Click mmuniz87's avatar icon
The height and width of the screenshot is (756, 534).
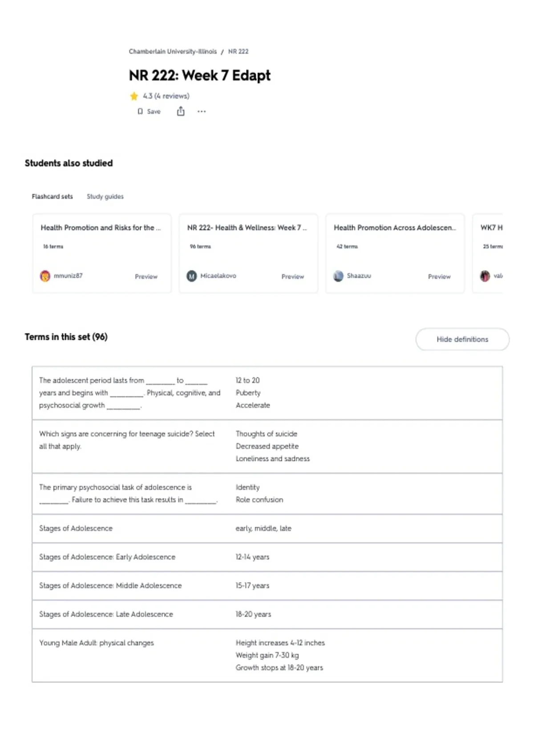45,276
